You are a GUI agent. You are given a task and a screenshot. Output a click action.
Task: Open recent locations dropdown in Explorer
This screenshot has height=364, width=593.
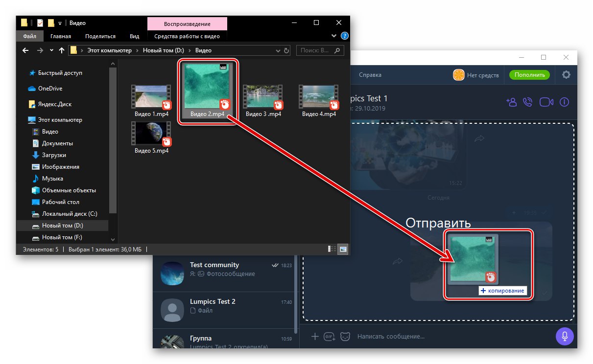(51, 50)
